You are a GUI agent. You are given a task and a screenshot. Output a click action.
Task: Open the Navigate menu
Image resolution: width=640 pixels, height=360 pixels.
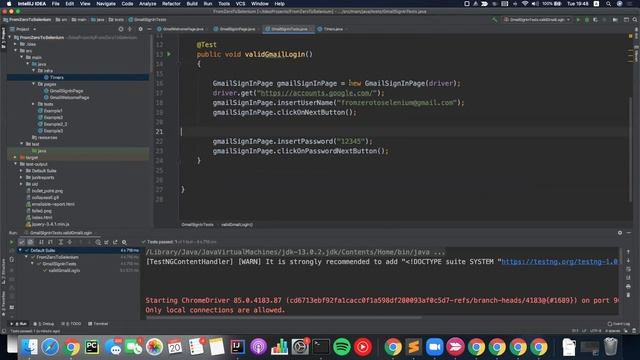click(106, 4)
